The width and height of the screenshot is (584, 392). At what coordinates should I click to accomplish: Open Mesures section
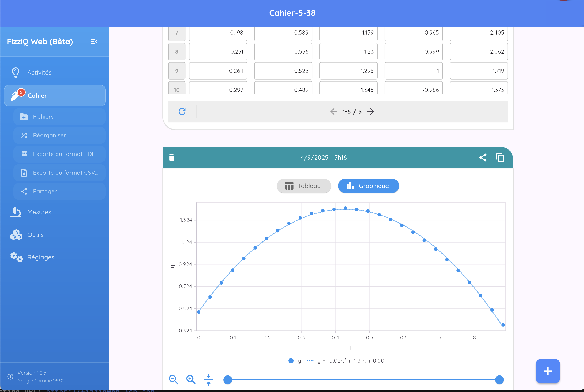tap(55, 212)
